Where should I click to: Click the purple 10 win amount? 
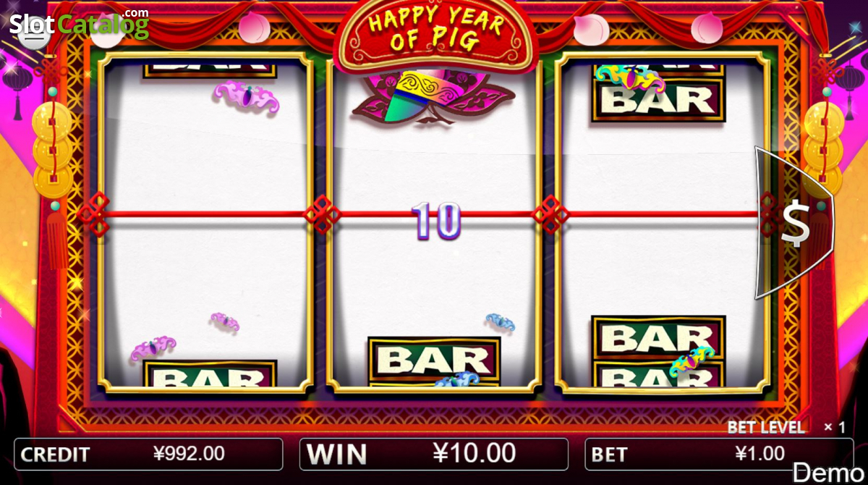coord(436,221)
